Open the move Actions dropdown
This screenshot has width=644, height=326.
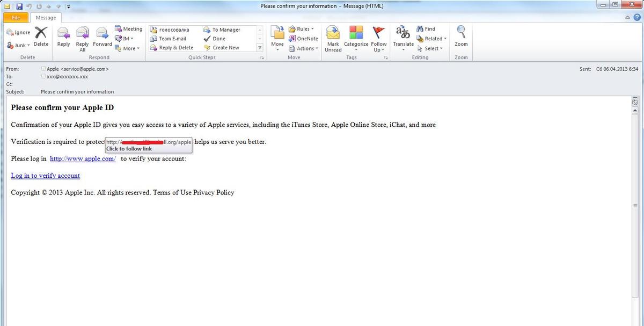pos(304,48)
